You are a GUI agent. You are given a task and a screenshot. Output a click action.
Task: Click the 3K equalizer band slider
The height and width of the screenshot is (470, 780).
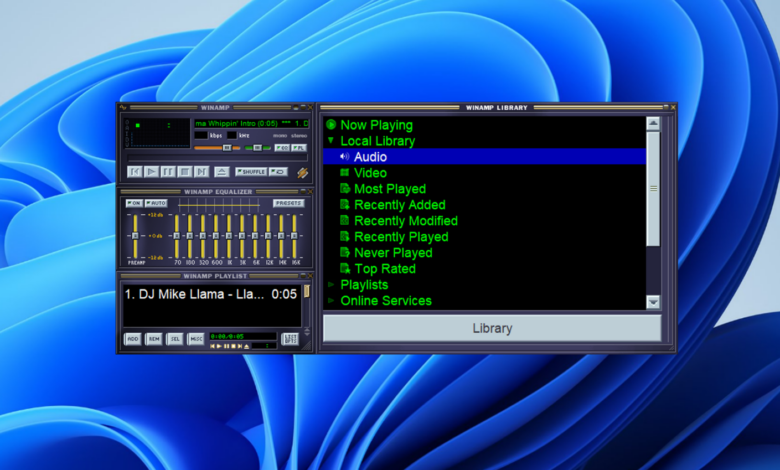point(242,236)
